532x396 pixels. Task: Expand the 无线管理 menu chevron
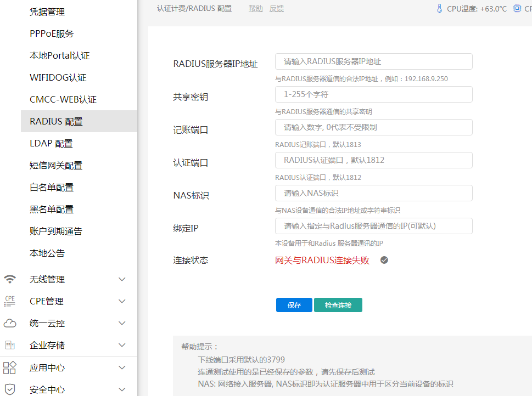(122, 279)
